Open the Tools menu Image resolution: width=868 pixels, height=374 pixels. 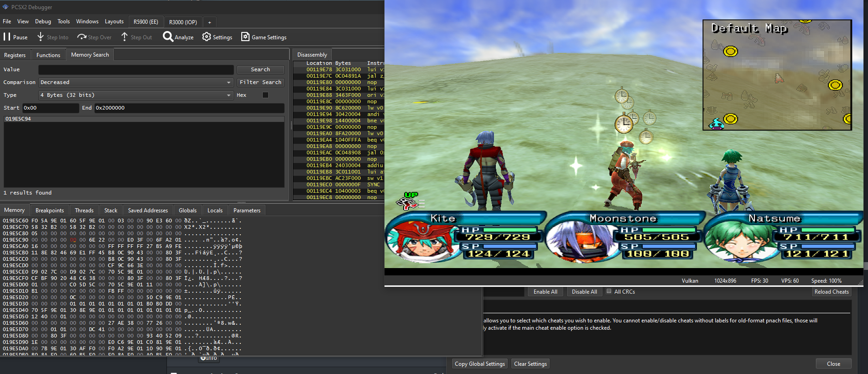point(63,21)
